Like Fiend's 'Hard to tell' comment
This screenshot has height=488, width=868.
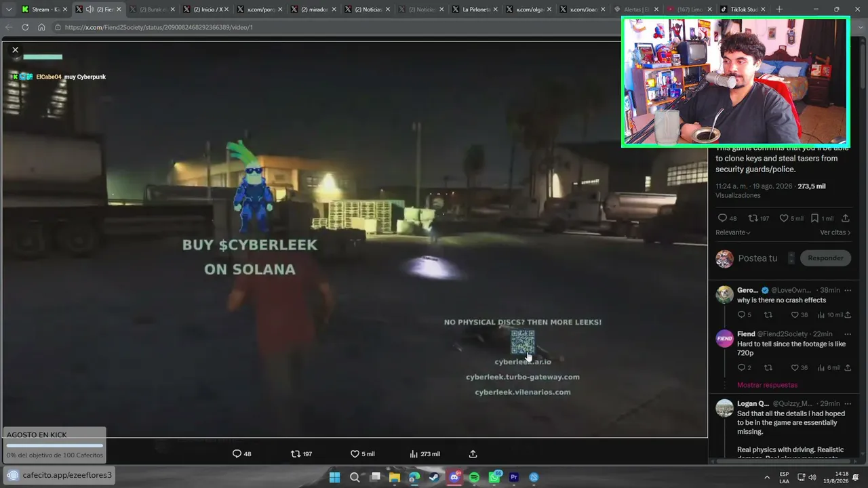[795, 367]
